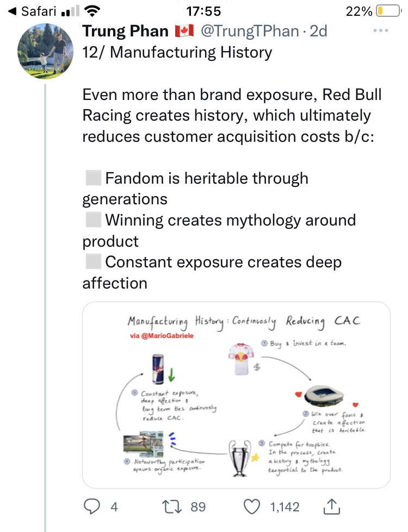Viewport: 408px width, 532px height.
Task: Open the share sheet icon
Action: [x=331, y=506]
